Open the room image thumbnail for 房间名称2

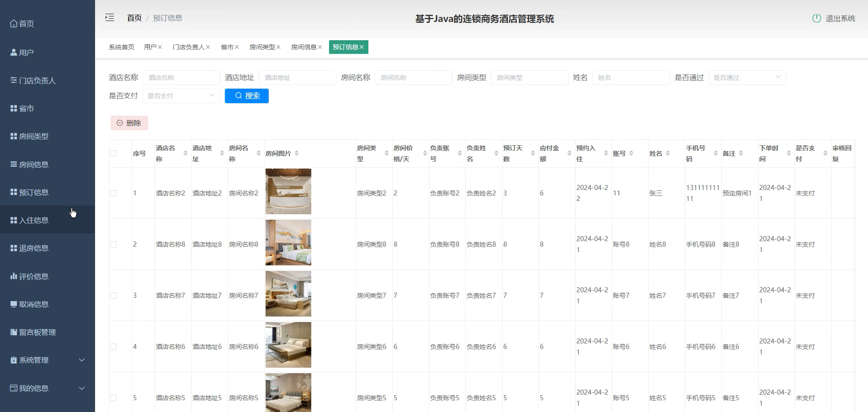pyautogui.click(x=288, y=191)
